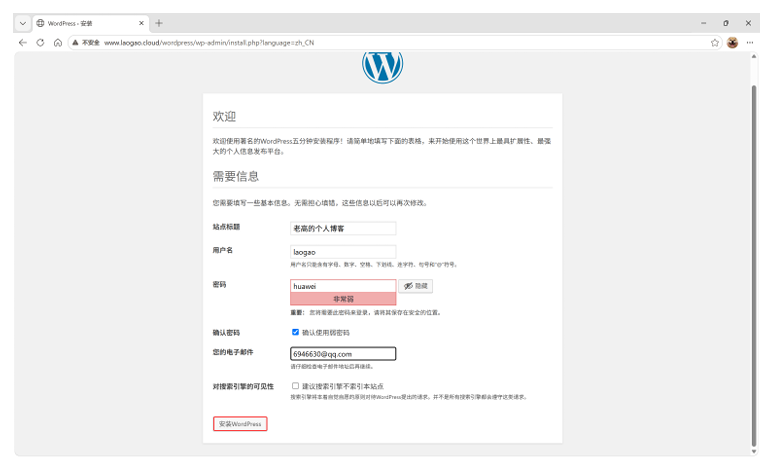Click the 站点标题 input field
Screen dimensions: 780x472
point(343,228)
